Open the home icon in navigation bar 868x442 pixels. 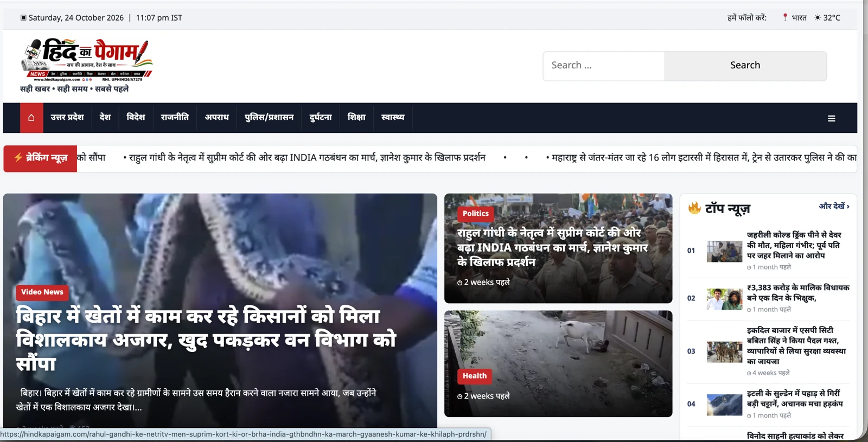(x=31, y=118)
